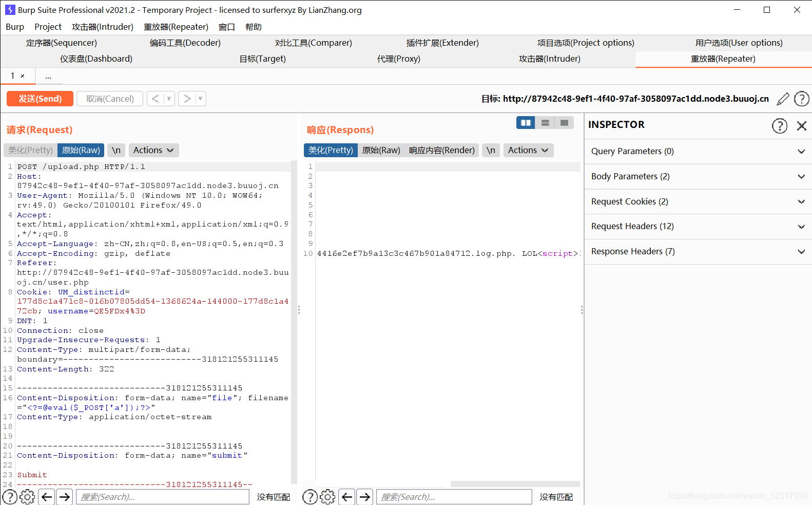Close Repeater tab 1
The height and width of the screenshot is (505, 812).
click(x=23, y=76)
